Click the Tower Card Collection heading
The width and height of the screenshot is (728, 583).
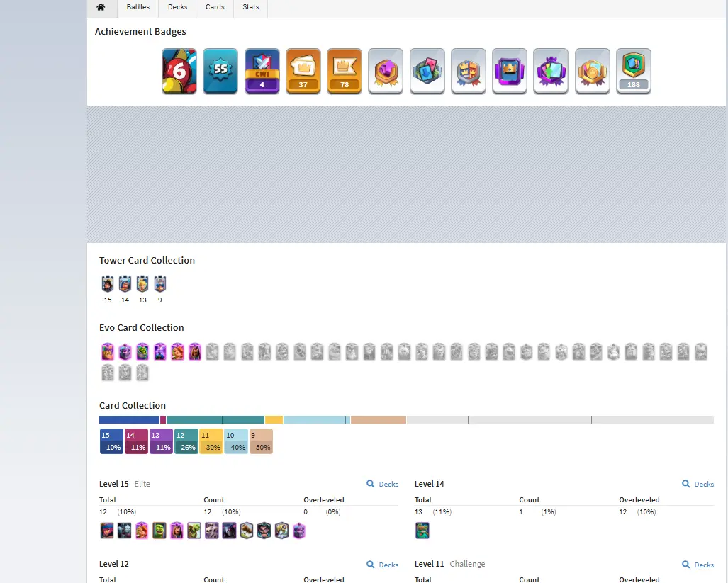pyautogui.click(x=147, y=260)
